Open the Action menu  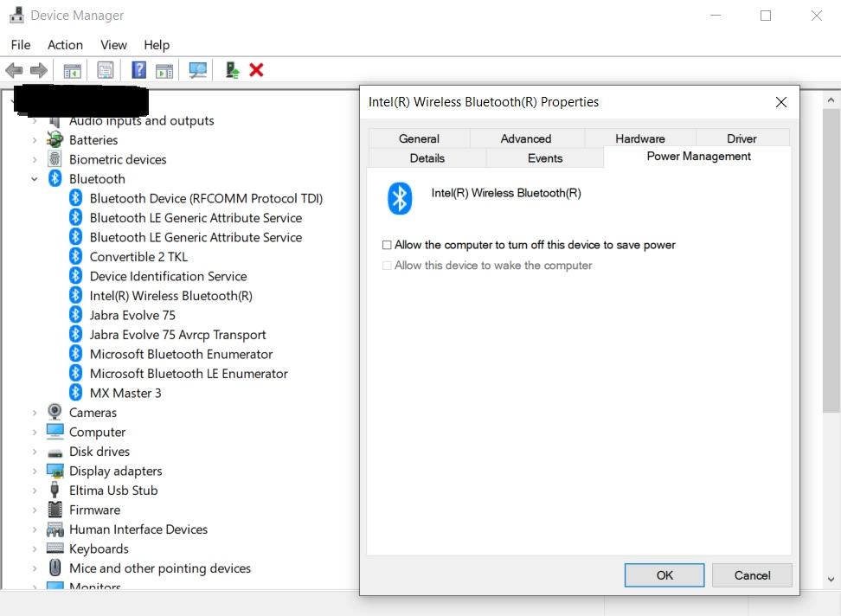[x=65, y=45]
